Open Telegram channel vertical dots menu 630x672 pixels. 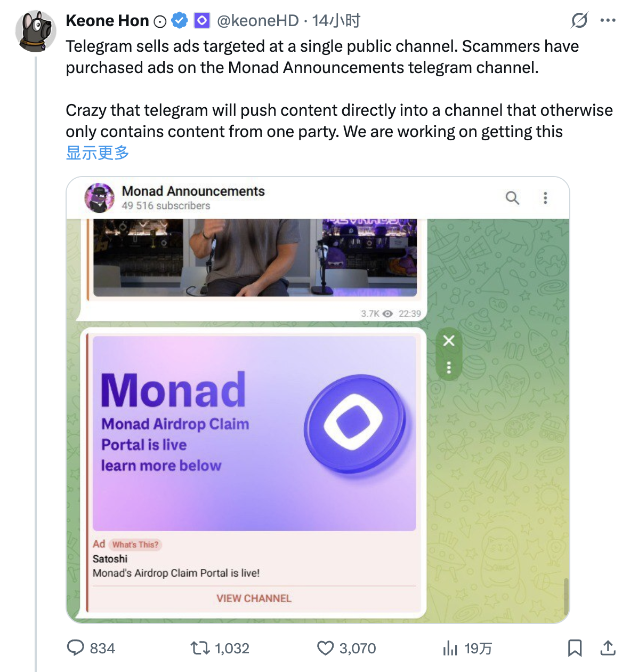(545, 198)
